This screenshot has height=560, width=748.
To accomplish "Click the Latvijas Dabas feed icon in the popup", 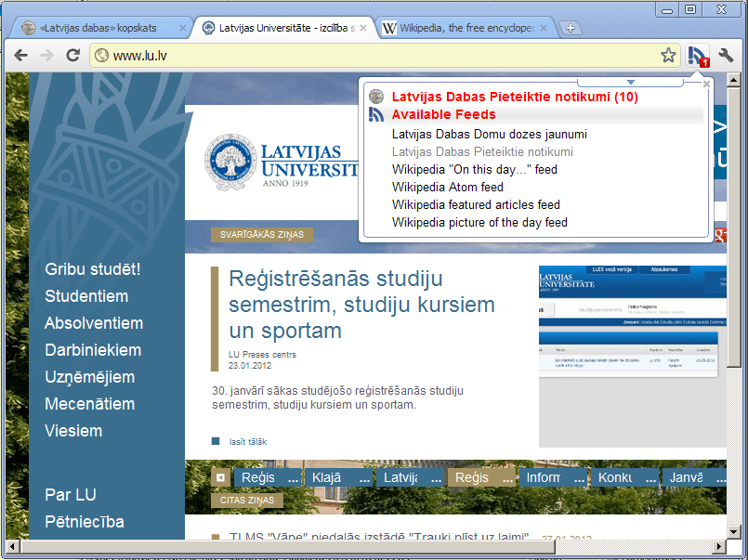I will tap(376, 97).
